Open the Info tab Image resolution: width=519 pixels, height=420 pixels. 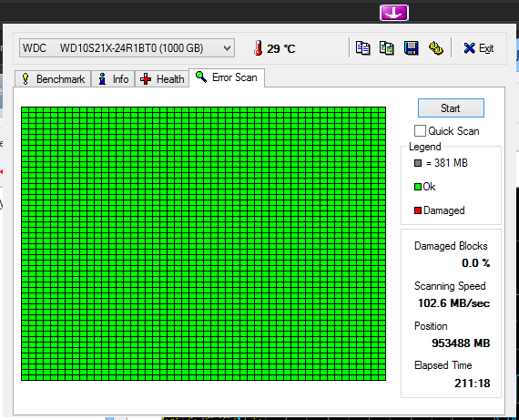[113, 79]
